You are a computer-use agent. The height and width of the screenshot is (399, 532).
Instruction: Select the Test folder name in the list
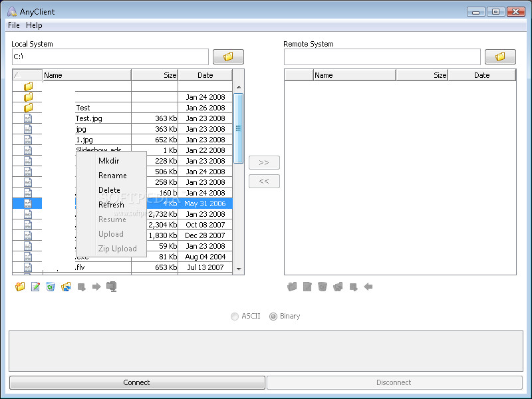(x=82, y=108)
